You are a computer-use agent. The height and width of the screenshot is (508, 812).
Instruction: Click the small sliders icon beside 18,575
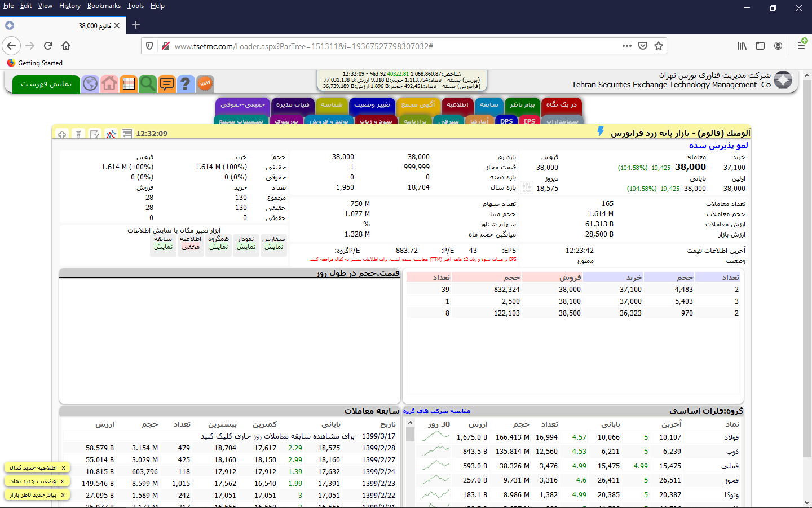coord(527,187)
